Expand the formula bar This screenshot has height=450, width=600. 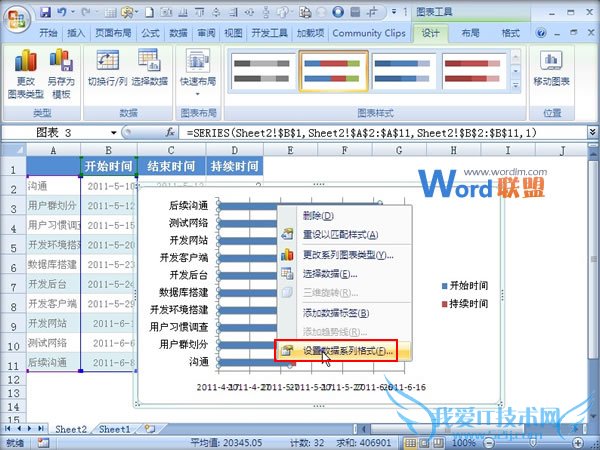tap(592, 132)
